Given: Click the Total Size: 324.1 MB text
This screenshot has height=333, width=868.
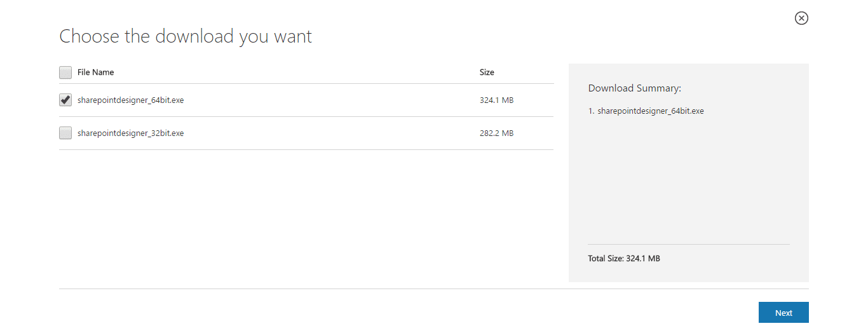Looking at the screenshot, I should tap(624, 259).
